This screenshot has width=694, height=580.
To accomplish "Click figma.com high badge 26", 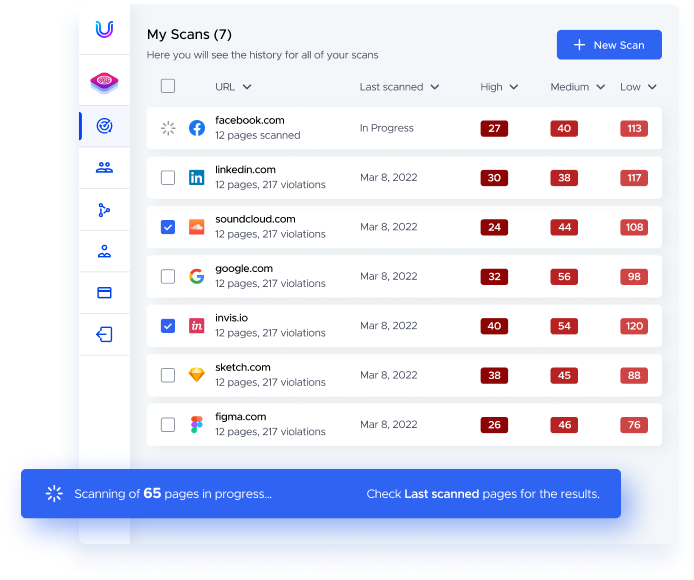I will (494, 425).
